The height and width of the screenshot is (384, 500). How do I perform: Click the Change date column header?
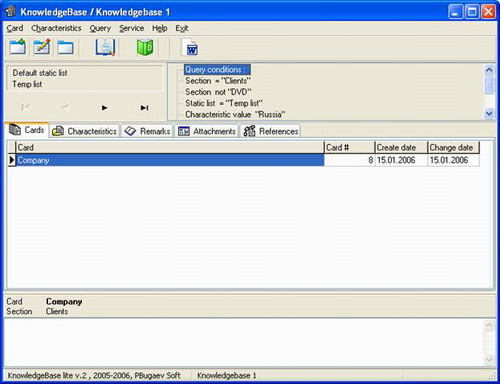point(453,147)
